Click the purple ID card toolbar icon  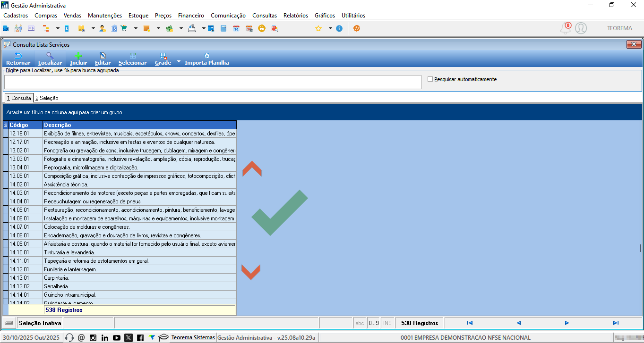pyautogui.click(x=31, y=28)
